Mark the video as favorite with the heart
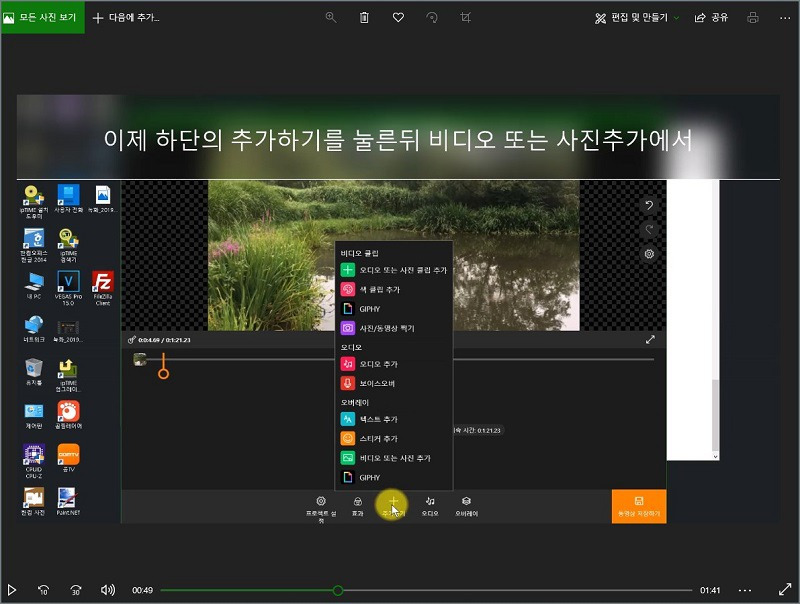This screenshot has height=604, width=800. click(x=398, y=17)
